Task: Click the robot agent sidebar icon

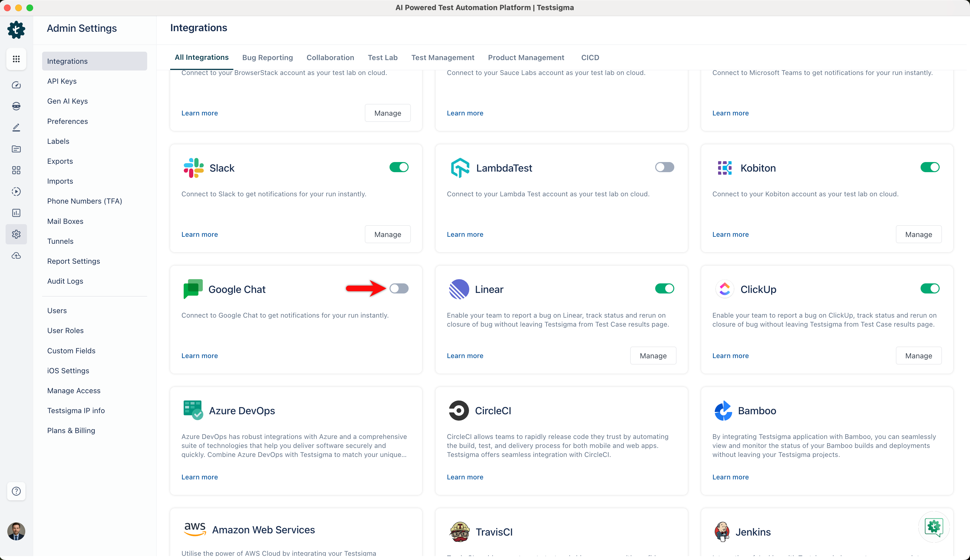Action: point(16,106)
